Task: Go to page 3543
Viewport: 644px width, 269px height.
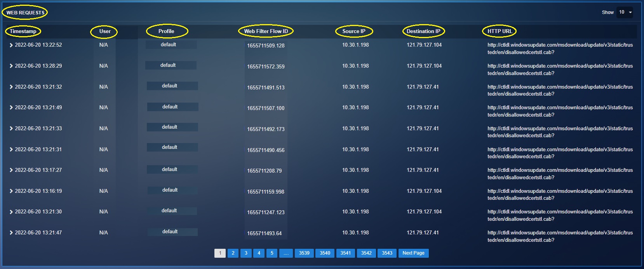Action: (x=387, y=253)
